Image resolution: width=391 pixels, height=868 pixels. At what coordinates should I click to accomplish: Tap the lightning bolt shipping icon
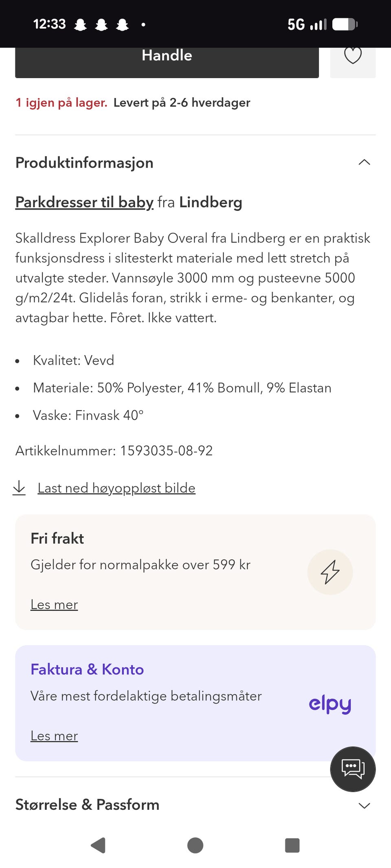[330, 572]
